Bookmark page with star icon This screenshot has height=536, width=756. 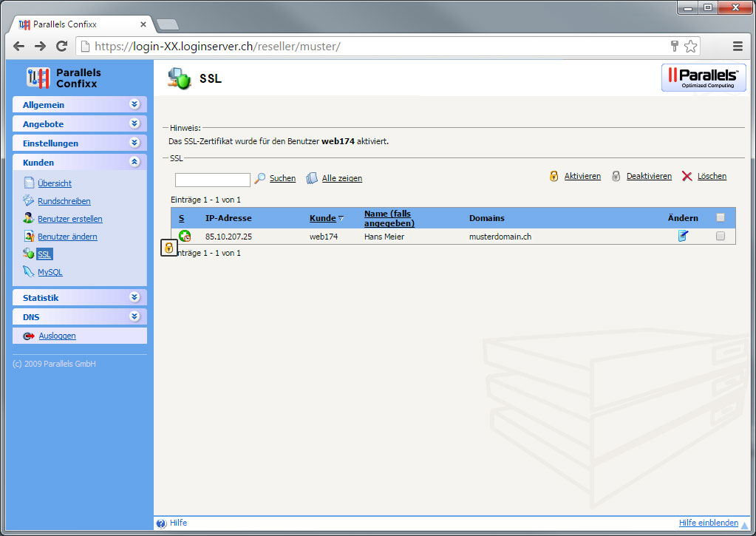point(690,47)
